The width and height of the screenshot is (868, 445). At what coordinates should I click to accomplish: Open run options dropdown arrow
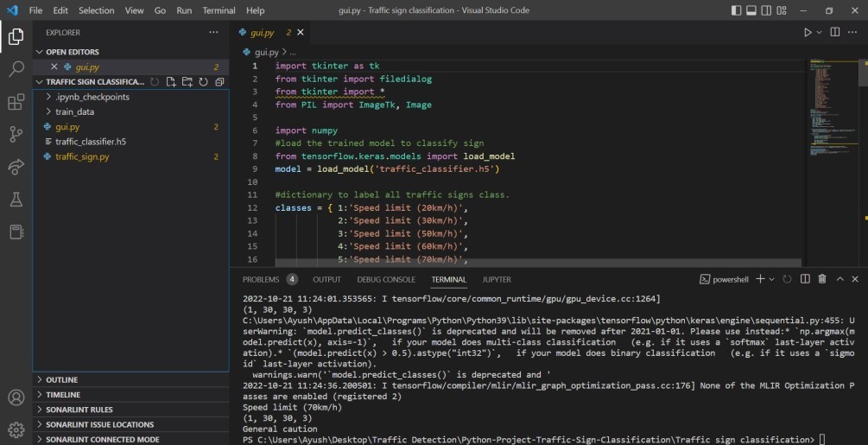820,32
